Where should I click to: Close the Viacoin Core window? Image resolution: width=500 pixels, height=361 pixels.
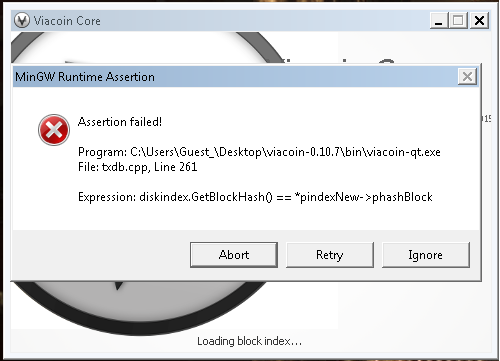coord(479,21)
